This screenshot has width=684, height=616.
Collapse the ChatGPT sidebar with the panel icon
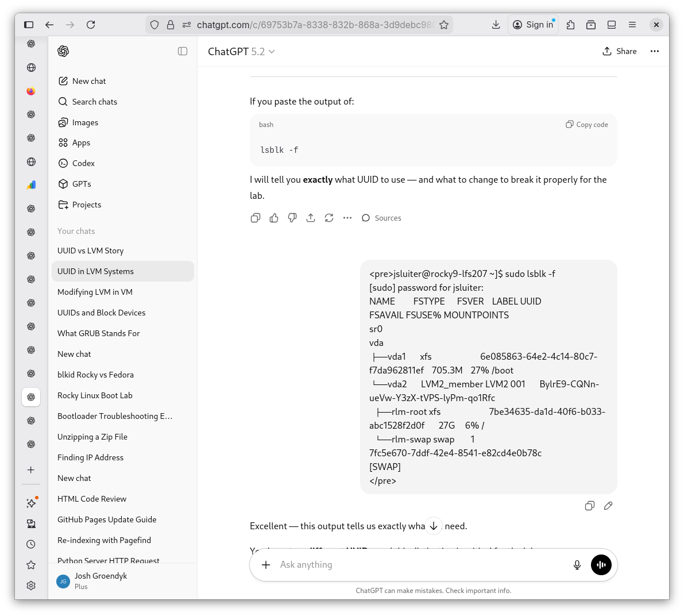click(183, 51)
